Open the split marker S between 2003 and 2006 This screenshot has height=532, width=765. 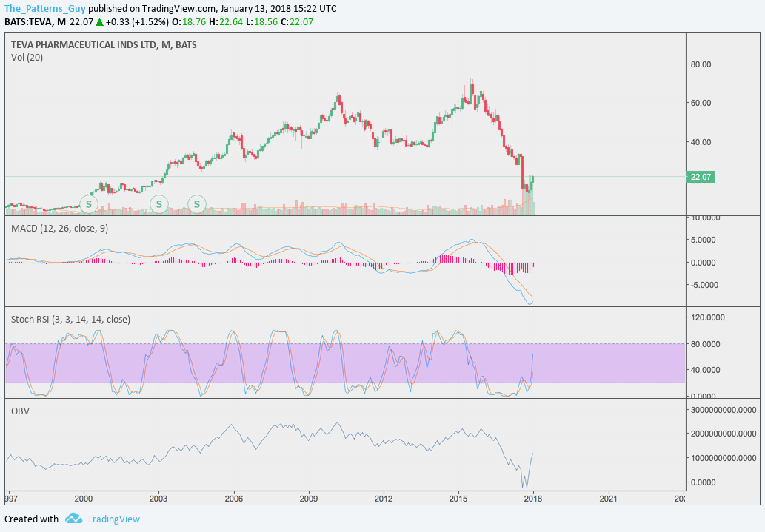(x=197, y=204)
